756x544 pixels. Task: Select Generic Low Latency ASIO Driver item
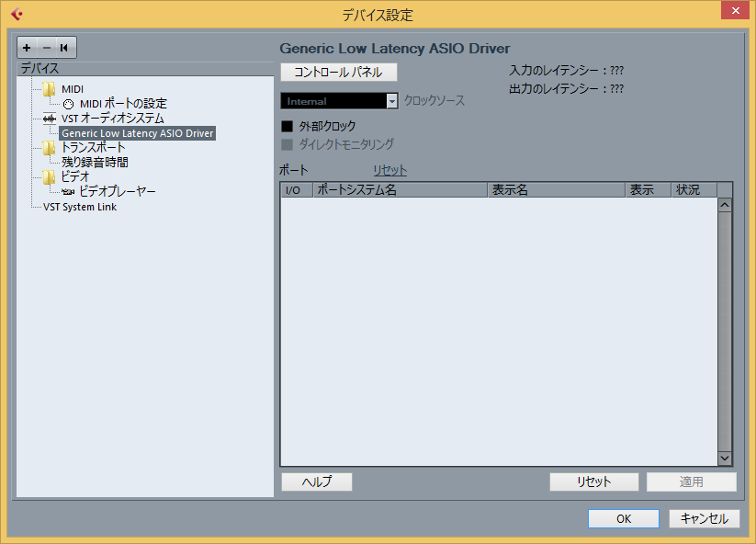[x=138, y=133]
